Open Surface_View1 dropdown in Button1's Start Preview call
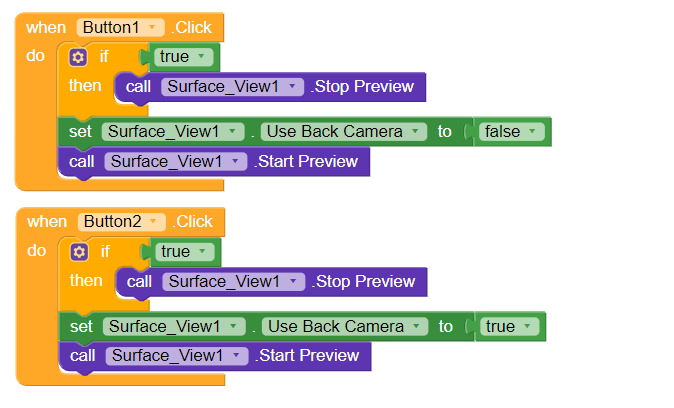 tap(175, 161)
